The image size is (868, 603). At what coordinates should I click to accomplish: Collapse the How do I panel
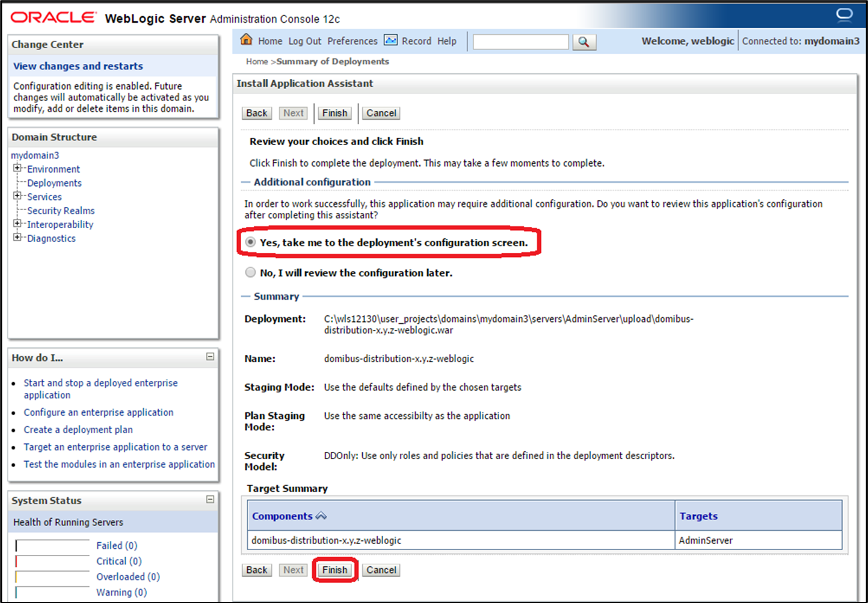[210, 356]
